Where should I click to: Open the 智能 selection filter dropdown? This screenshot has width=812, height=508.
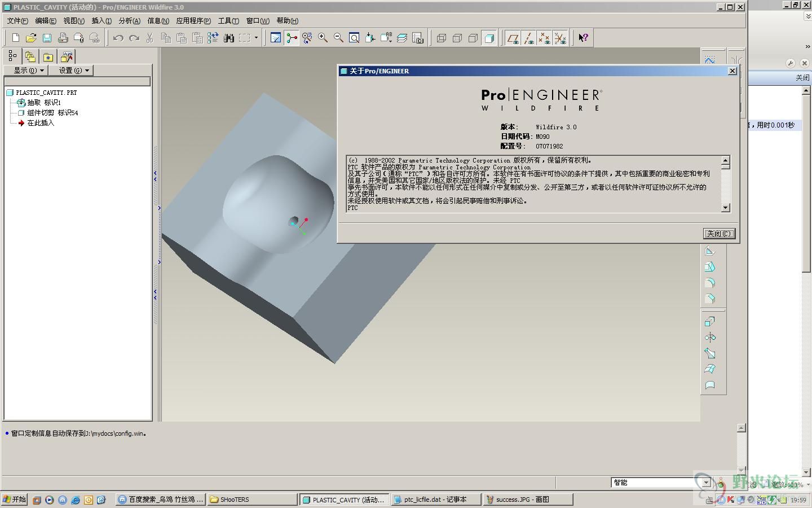[x=706, y=483]
